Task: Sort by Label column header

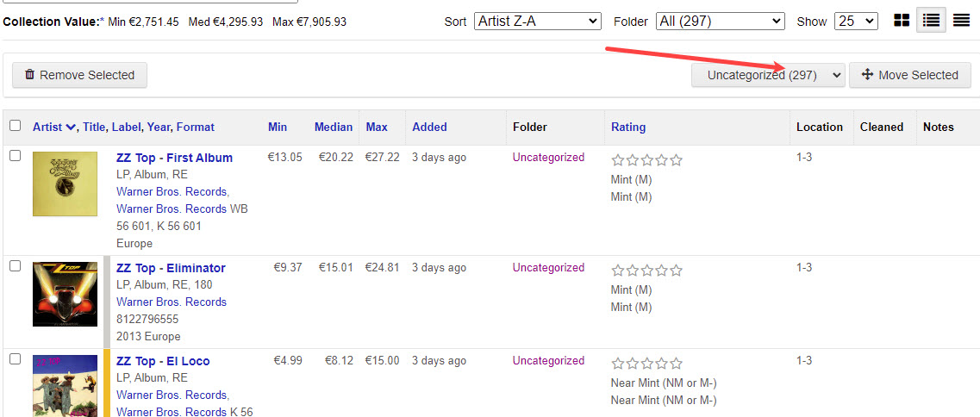Action: pos(127,127)
